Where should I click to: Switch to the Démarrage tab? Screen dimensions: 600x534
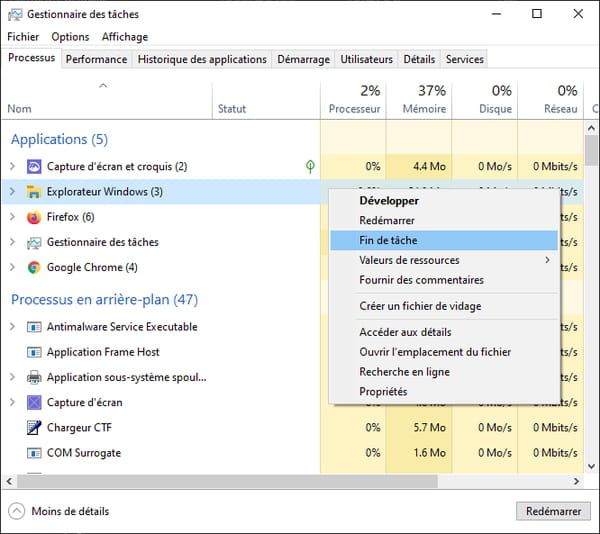coord(303,59)
